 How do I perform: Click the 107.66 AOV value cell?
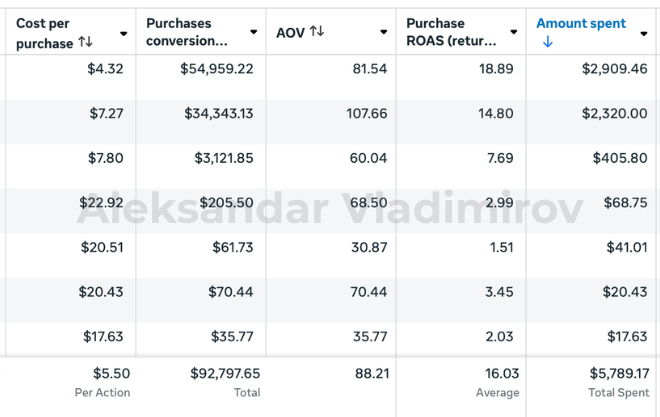(366, 114)
